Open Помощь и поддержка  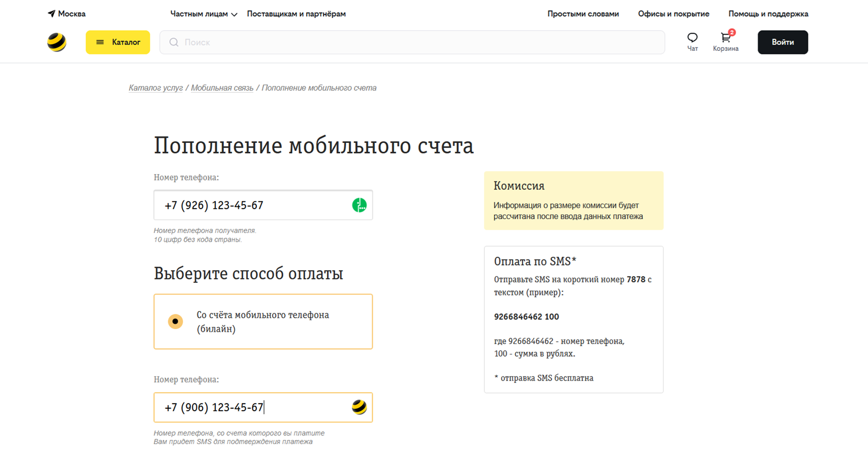768,14
